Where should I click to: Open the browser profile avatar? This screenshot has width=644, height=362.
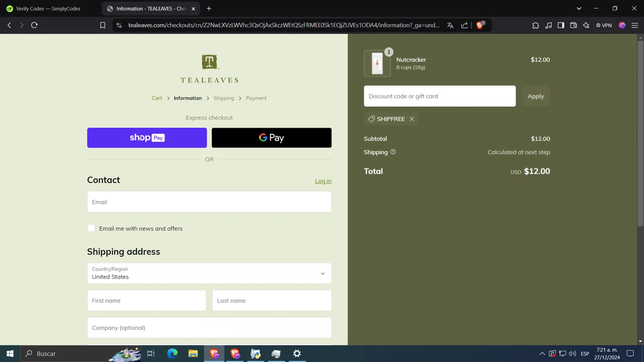622,25
